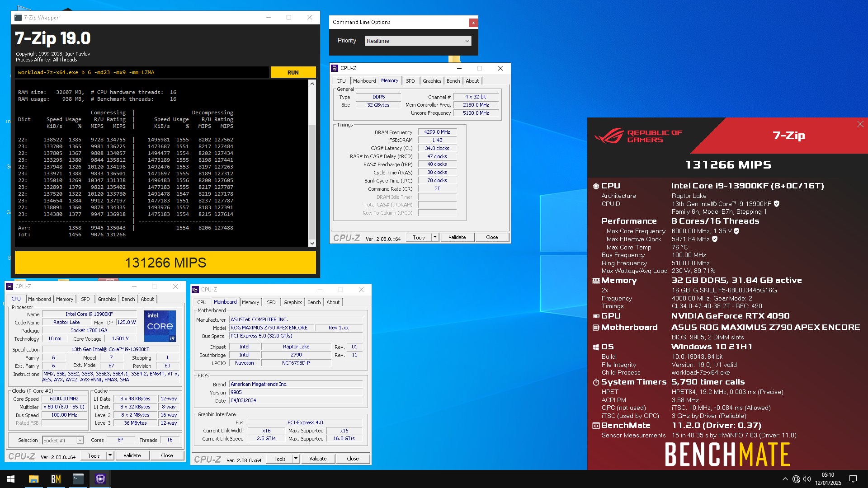Click the 7-Zip command line input field

[x=142, y=72]
